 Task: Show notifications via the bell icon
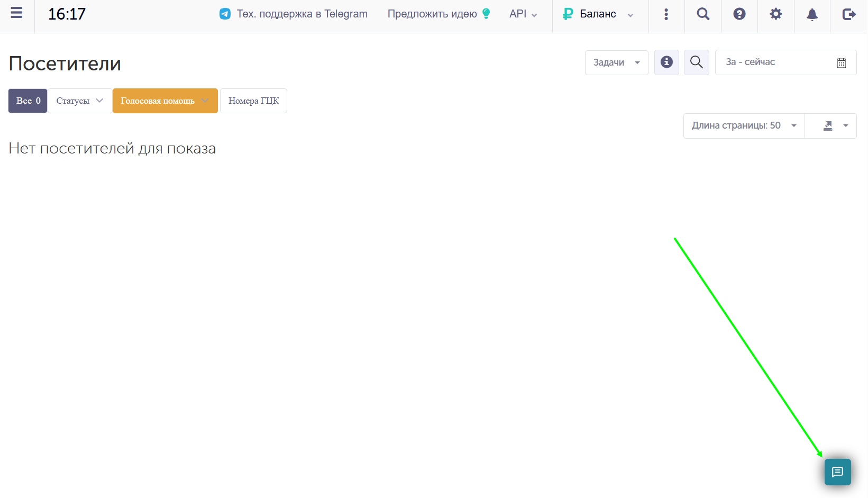(812, 15)
